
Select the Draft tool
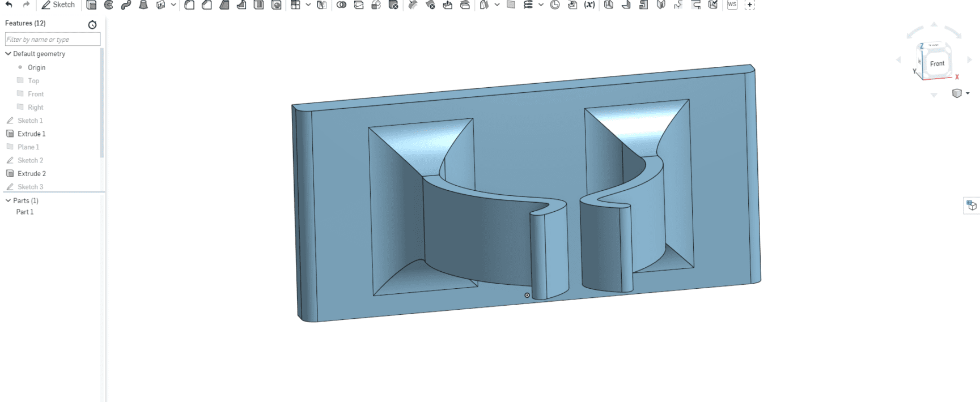[224, 5]
